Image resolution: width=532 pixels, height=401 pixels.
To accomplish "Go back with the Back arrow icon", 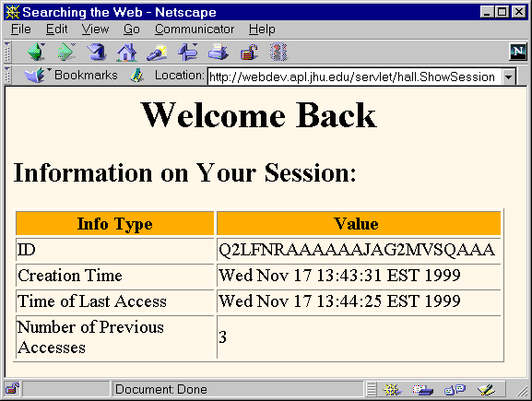I will point(36,52).
